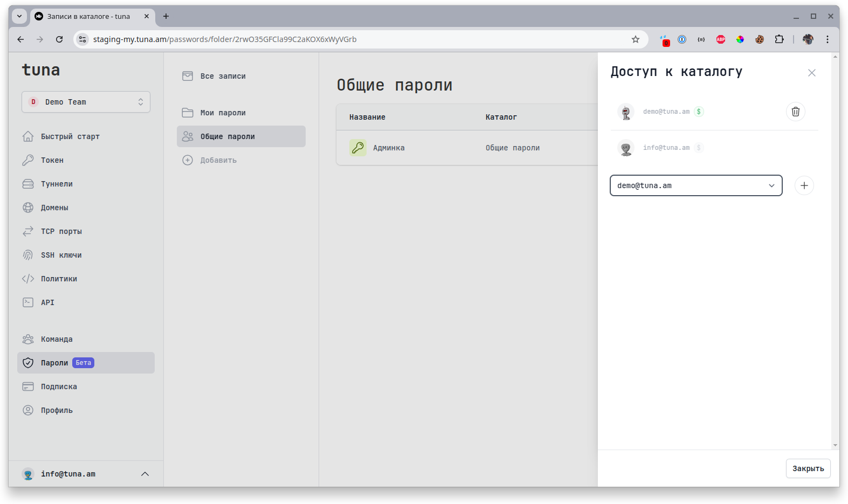The image size is (848, 504).
Task: Click Добавить to add a folder
Action: click(218, 160)
